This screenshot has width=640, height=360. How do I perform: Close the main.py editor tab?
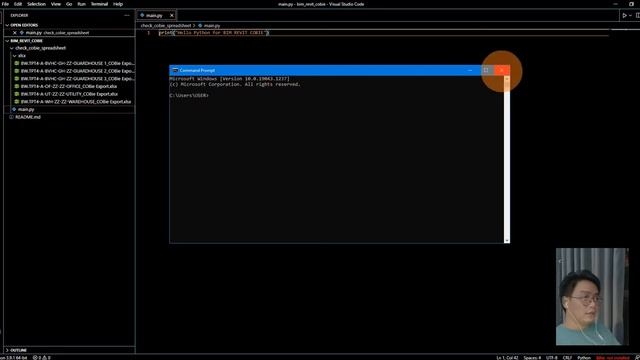click(172, 16)
